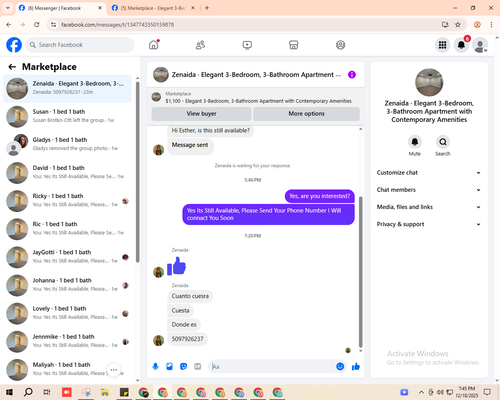Open Windows notification center icon
Image resolution: width=500 pixels, height=400 pixels.
point(488,392)
